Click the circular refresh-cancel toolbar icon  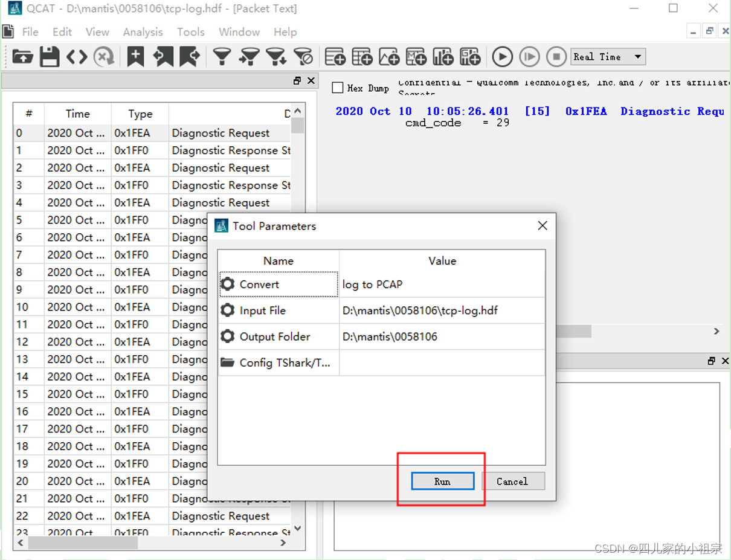(x=104, y=57)
